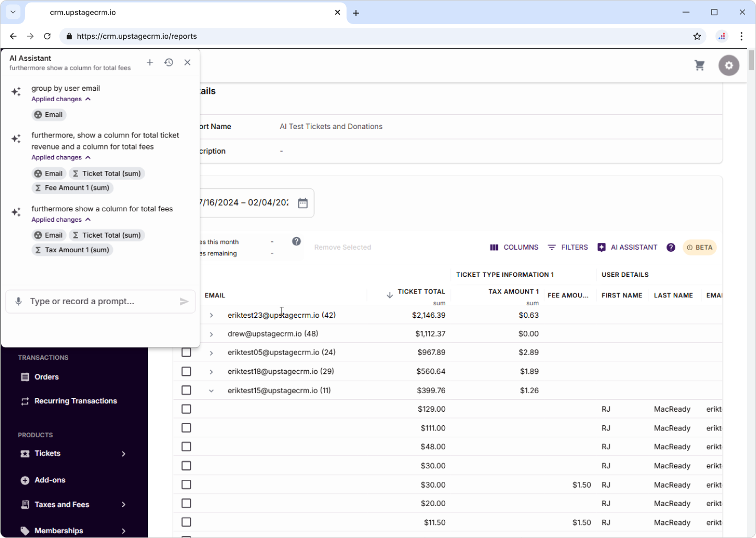Select checkbox for eriktest18@upstagecrm.io row
756x538 pixels.
coord(186,371)
